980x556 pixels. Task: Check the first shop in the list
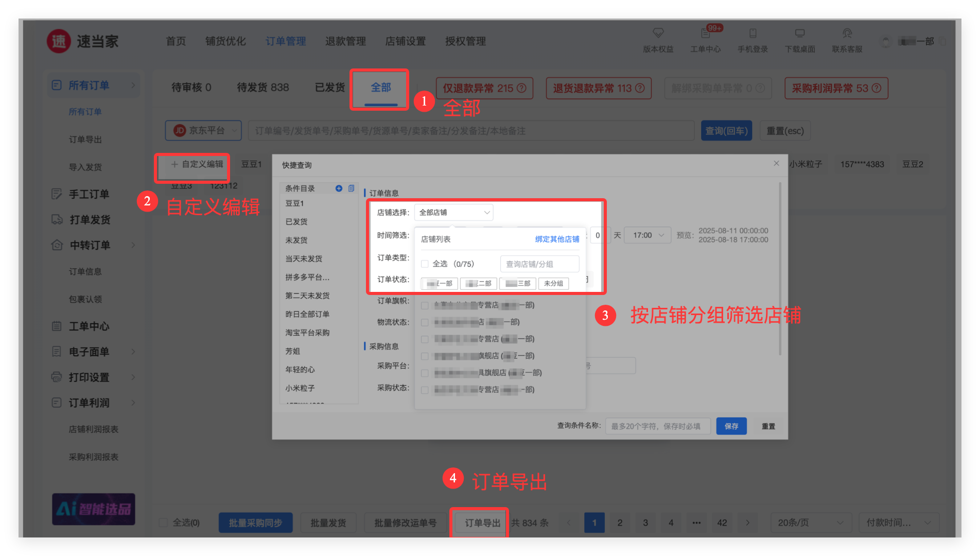pos(425,305)
